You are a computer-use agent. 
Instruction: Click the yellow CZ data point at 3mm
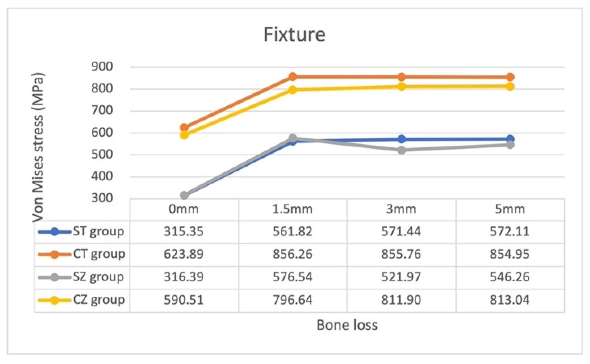click(x=401, y=86)
